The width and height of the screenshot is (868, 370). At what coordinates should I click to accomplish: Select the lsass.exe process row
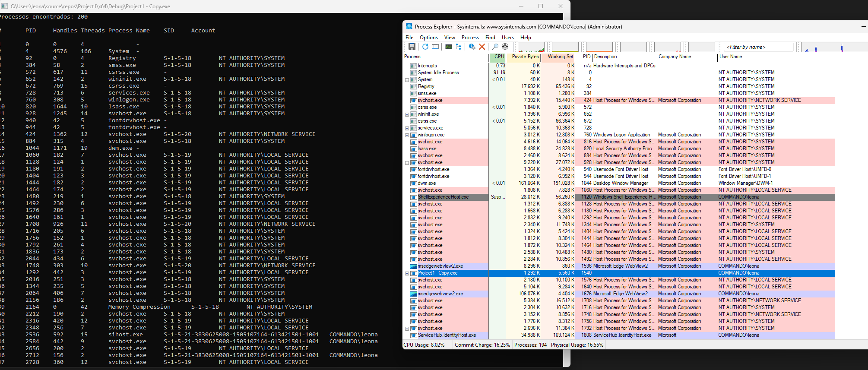pos(427,149)
